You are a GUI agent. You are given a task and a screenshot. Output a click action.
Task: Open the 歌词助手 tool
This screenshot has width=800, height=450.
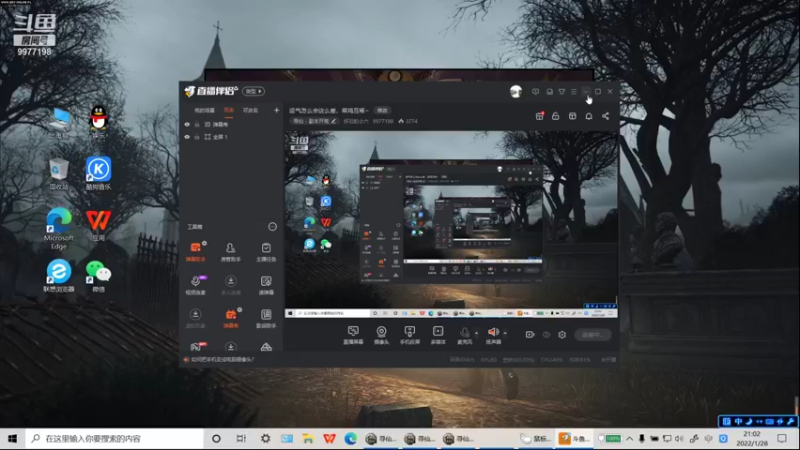coord(266,318)
